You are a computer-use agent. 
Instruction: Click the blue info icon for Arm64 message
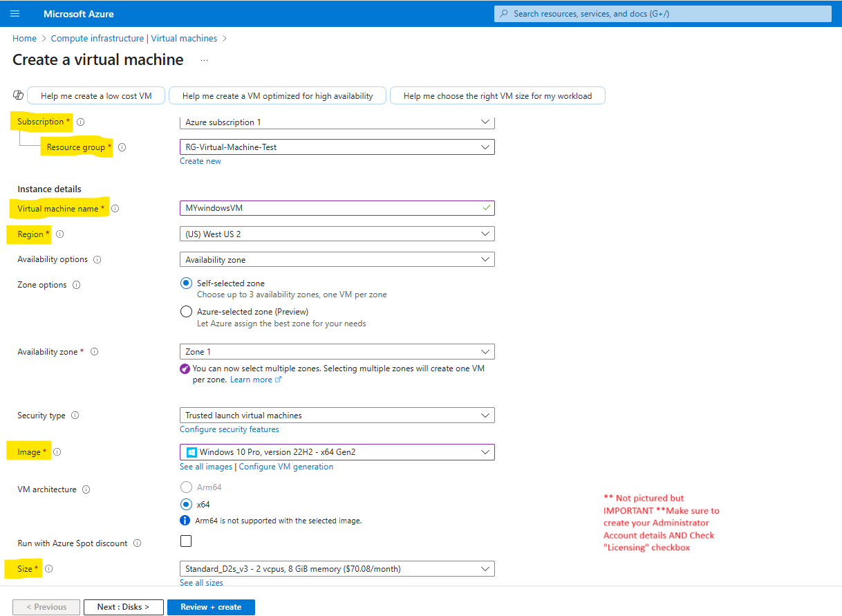[x=185, y=521]
